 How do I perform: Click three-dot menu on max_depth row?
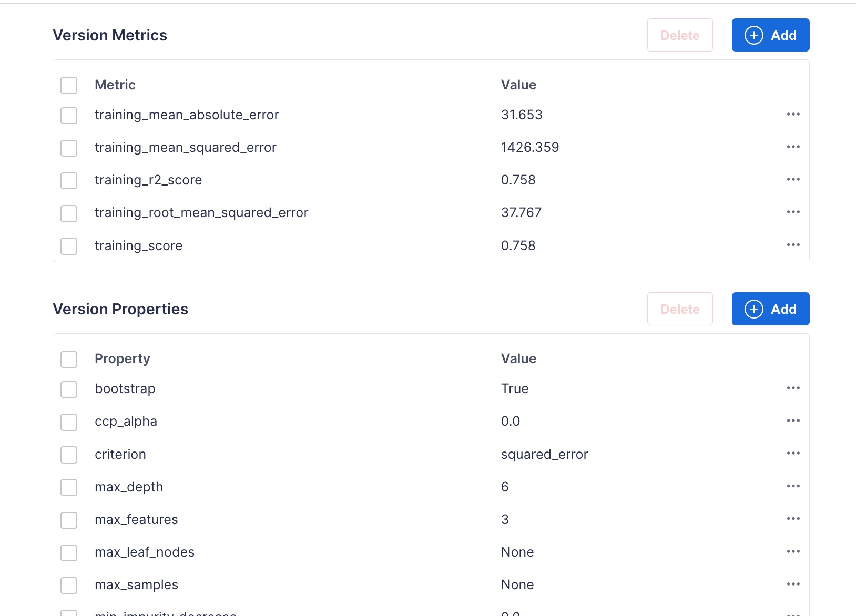pos(793,487)
